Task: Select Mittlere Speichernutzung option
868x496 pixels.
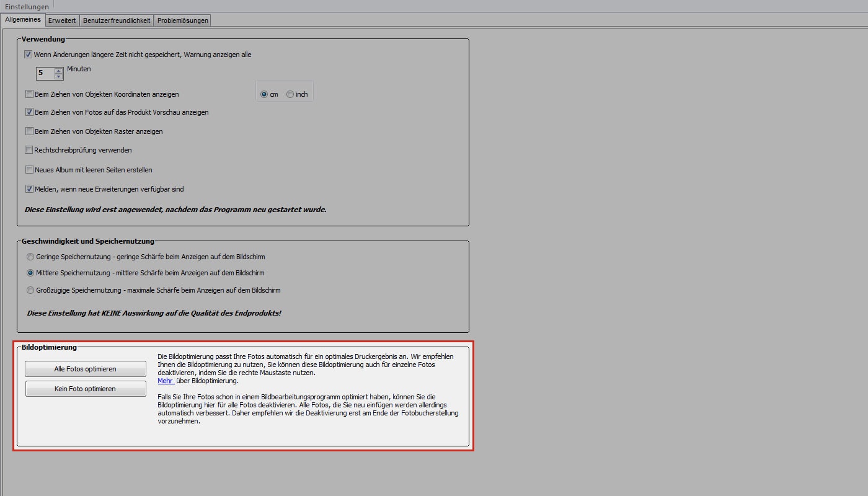Action: [30, 273]
